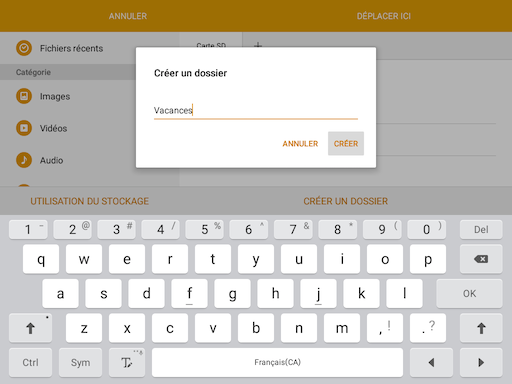Tap the Ctrl key

pos(30,362)
